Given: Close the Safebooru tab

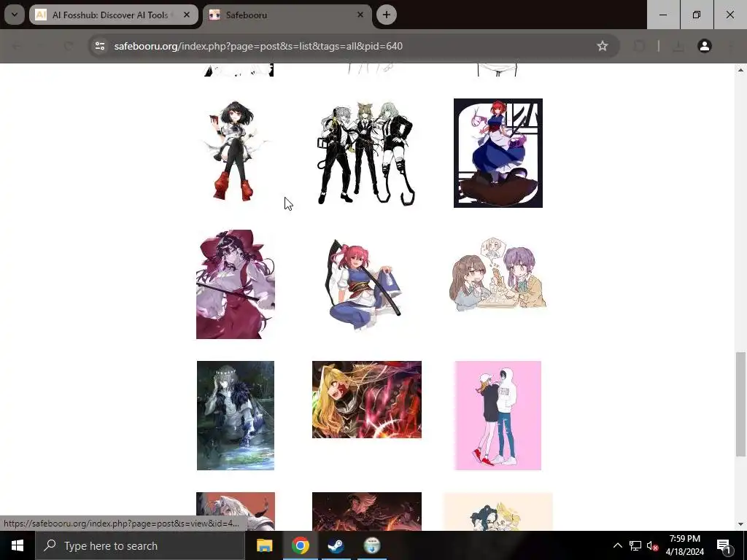Looking at the screenshot, I should [360, 15].
